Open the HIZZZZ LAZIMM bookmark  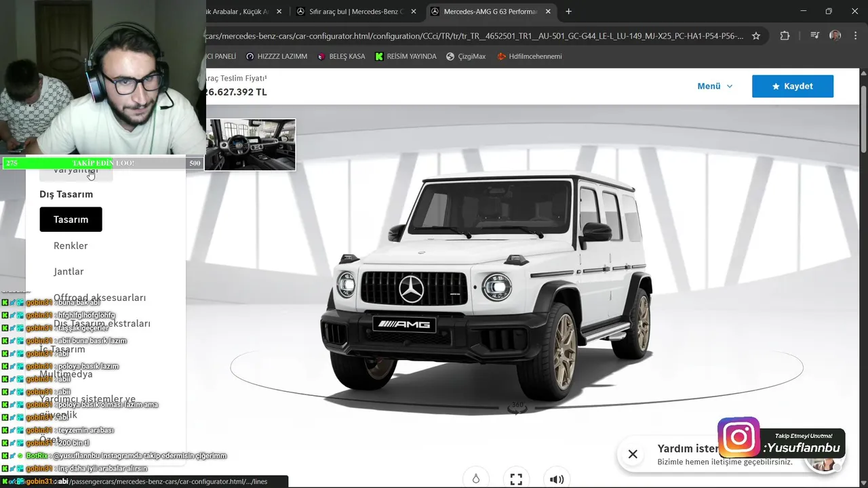pyautogui.click(x=277, y=56)
